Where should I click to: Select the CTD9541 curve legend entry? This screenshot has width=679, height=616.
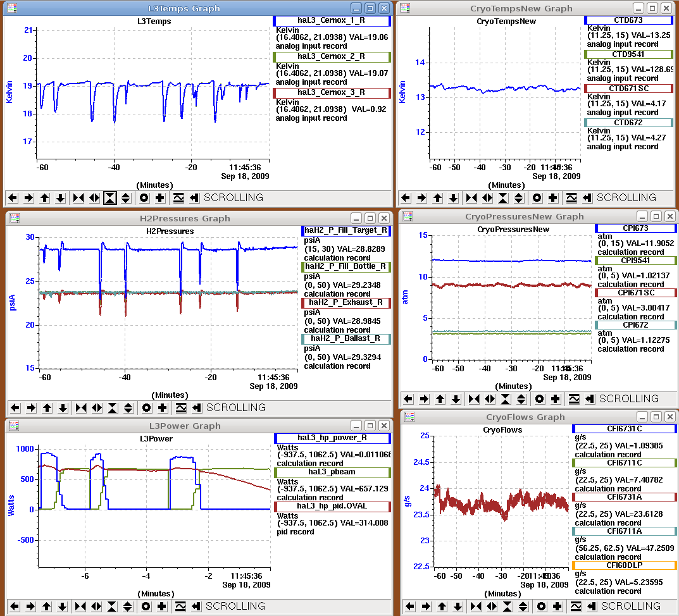628,54
